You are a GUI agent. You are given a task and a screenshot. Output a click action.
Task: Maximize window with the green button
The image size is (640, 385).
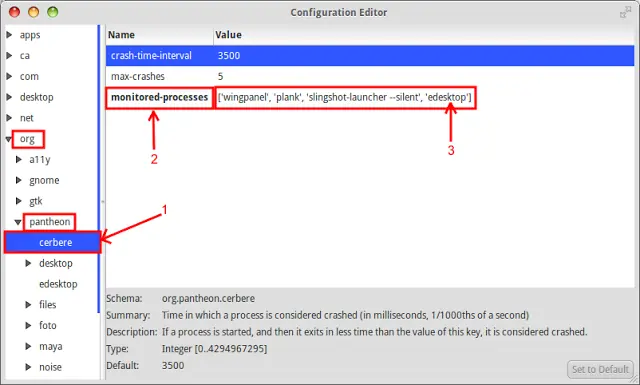[x=53, y=12]
